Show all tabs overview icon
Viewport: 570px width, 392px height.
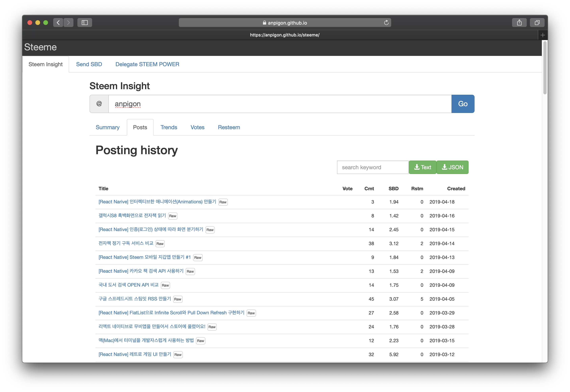(537, 23)
